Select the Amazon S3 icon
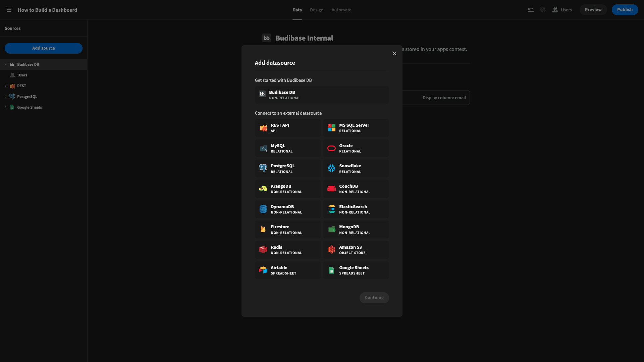 point(331,250)
